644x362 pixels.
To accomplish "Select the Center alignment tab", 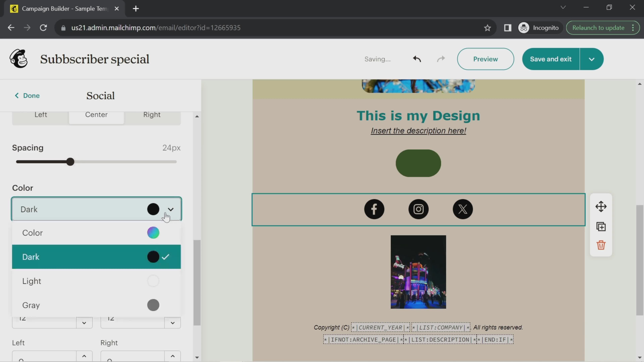I will point(96,114).
